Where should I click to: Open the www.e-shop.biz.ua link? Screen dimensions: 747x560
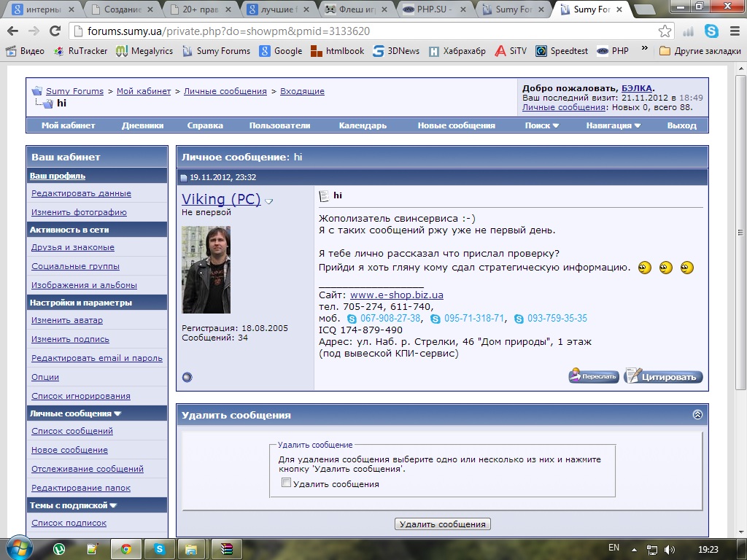tap(396, 295)
